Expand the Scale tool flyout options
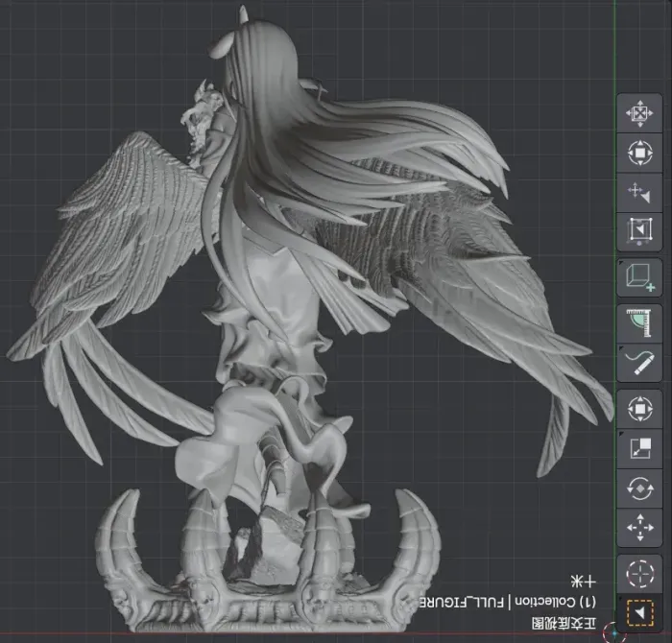This screenshot has width=672, height=643. pos(621,434)
